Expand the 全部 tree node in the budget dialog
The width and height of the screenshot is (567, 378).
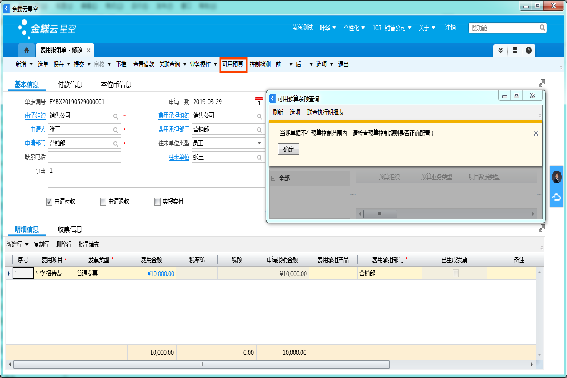pyautogui.click(x=273, y=178)
